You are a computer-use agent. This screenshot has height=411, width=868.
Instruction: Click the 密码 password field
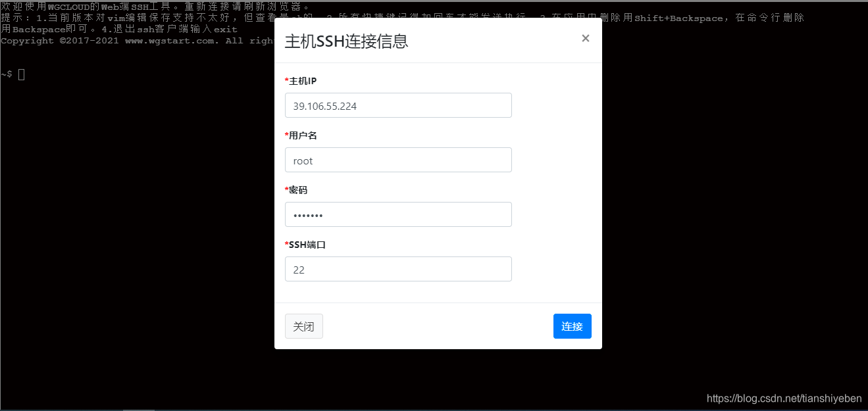pos(398,214)
